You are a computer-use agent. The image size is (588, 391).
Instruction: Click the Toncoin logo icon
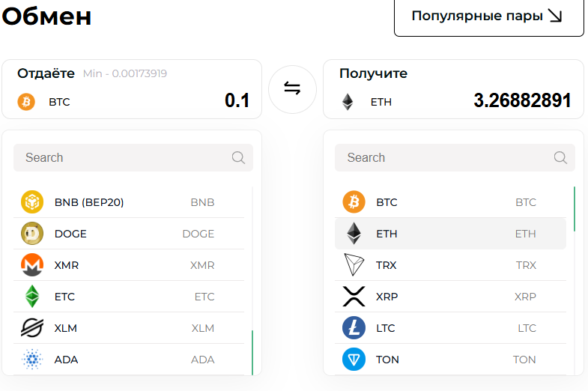pyautogui.click(x=354, y=360)
